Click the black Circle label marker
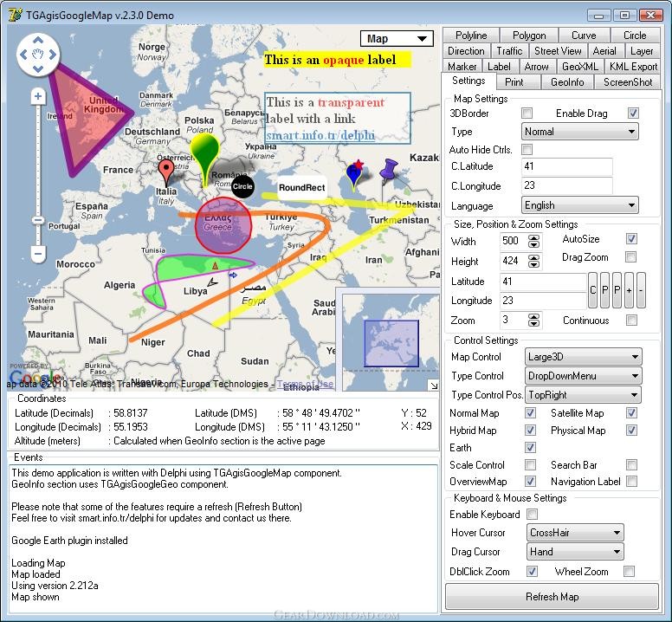The image size is (672, 622). pos(242,186)
